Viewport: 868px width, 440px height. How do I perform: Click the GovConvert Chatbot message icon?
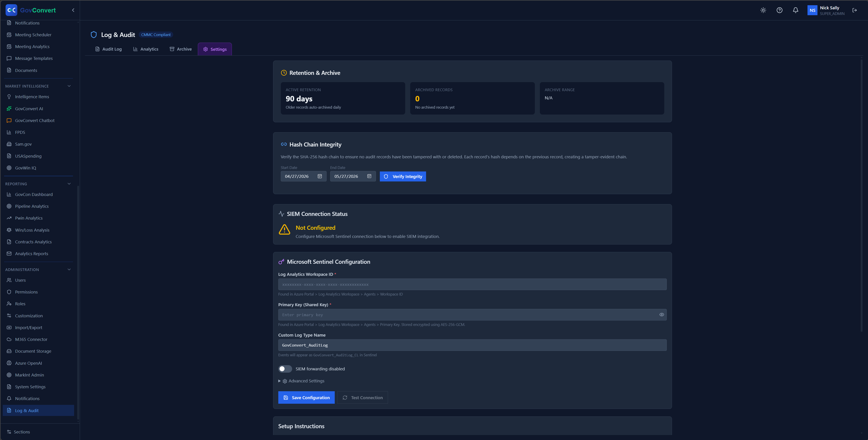click(x=9, y=120)
